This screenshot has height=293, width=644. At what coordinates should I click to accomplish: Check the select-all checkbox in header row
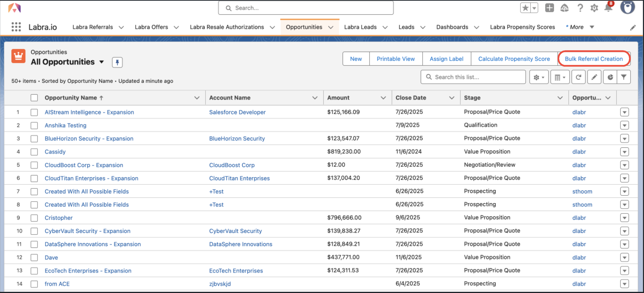tap(34, 98)
